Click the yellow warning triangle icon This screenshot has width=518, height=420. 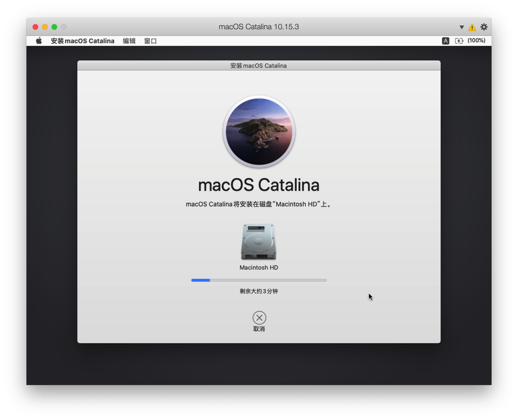point(472,27)
